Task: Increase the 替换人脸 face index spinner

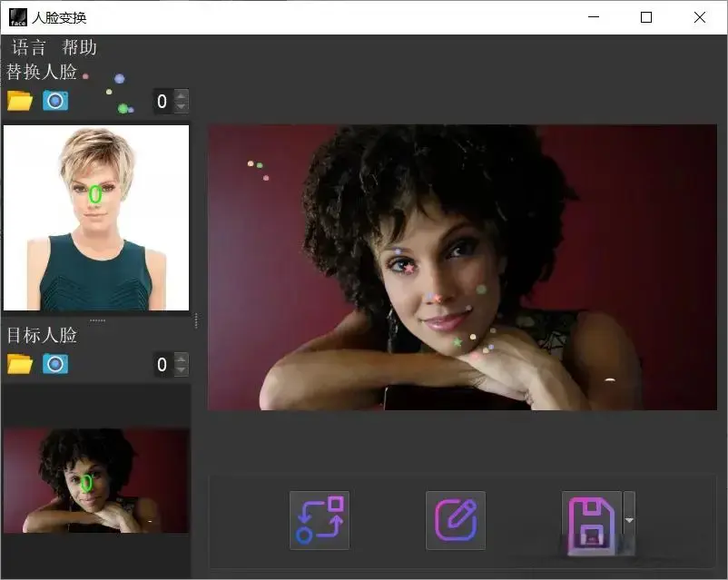Action: tap(181, 95)
